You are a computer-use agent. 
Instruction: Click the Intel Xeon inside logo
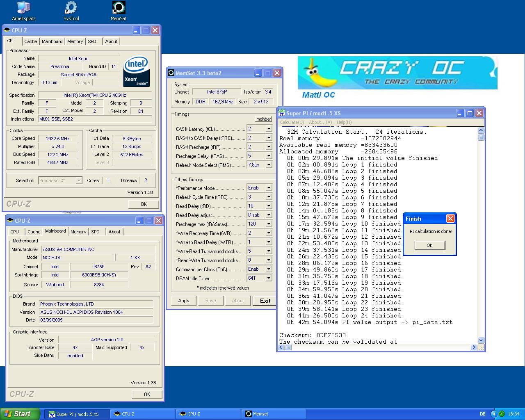(x=136, y=71)
